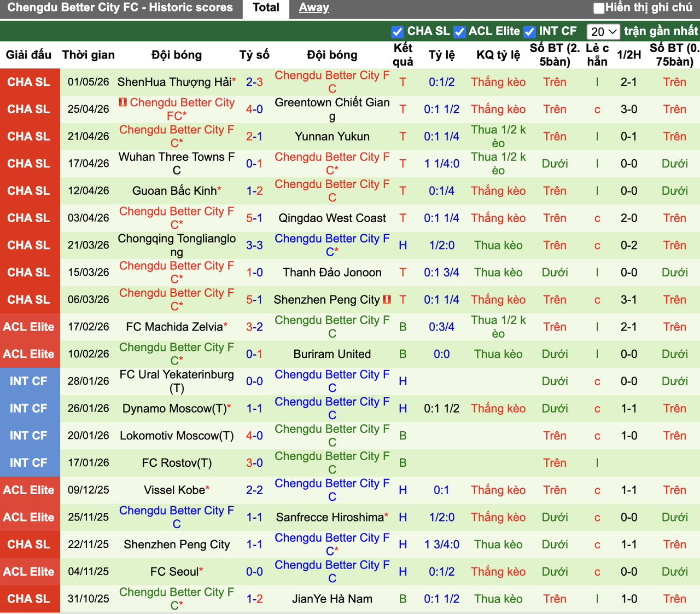Image resolution: width=700 pixels, height=614 pixels.
Task: Open Greentown Chiết Giang team link
Action: 332,109
